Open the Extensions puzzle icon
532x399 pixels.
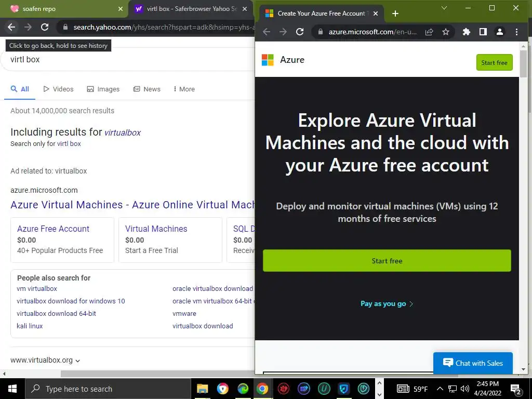click(x=467, y=32)
